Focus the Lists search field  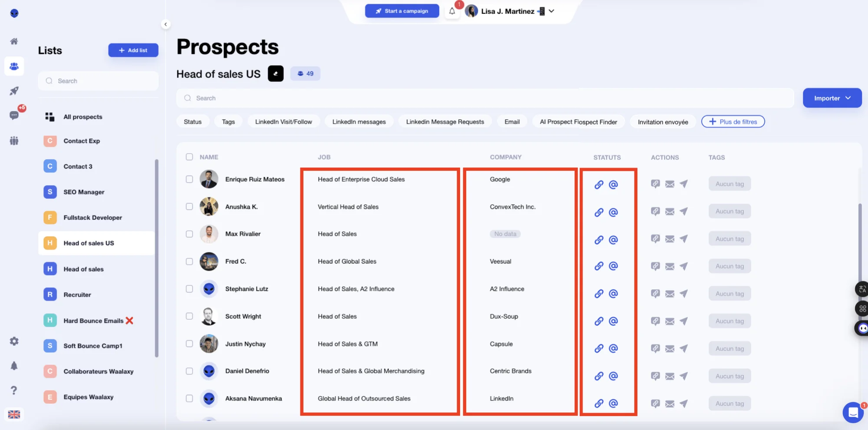coord(98,81)
